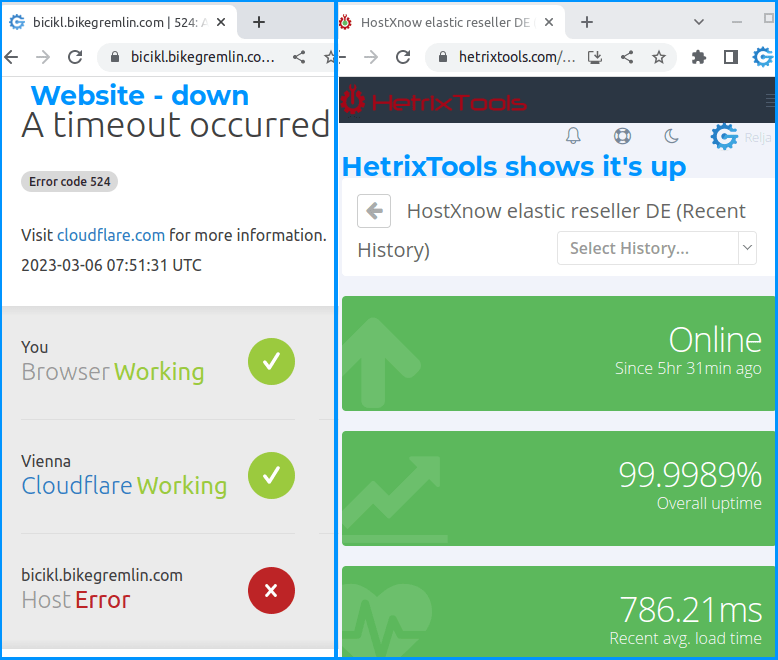Screen dimensions: 778x660
Task: Open new tab in HetrixTools browser window
Action: [x=587, y=22]
